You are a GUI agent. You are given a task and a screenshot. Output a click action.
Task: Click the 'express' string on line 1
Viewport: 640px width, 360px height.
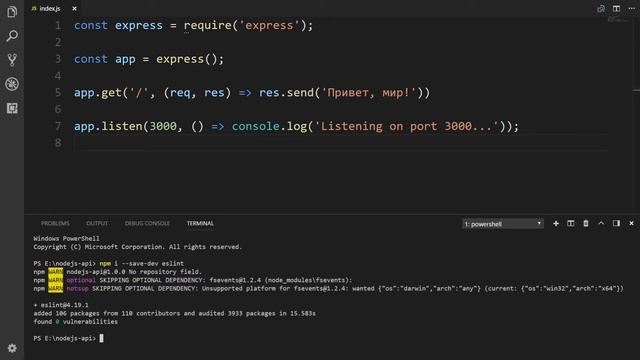click(269, 25)
